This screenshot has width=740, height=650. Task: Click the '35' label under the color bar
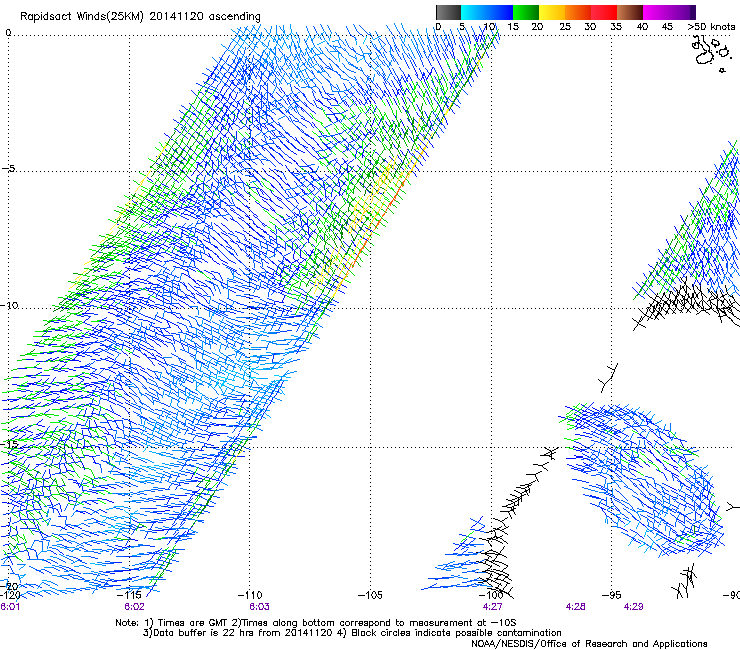point(616,26)
